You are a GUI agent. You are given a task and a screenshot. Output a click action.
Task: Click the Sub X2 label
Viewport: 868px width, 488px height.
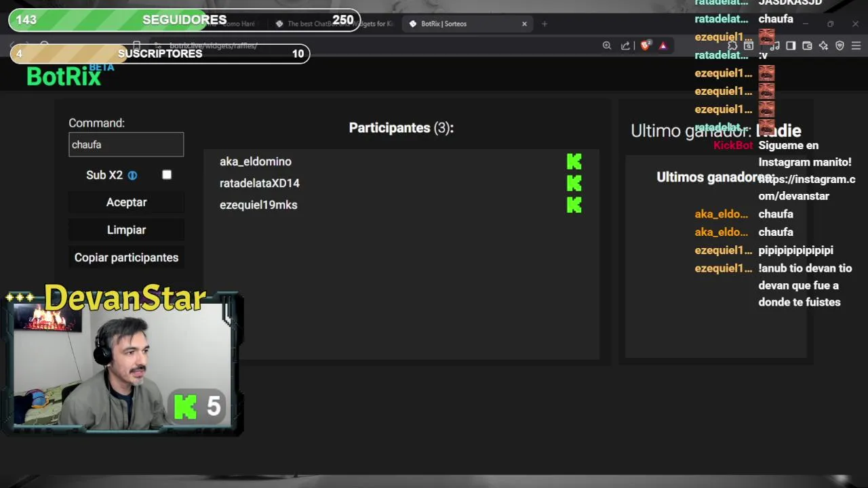click(104, 175)
